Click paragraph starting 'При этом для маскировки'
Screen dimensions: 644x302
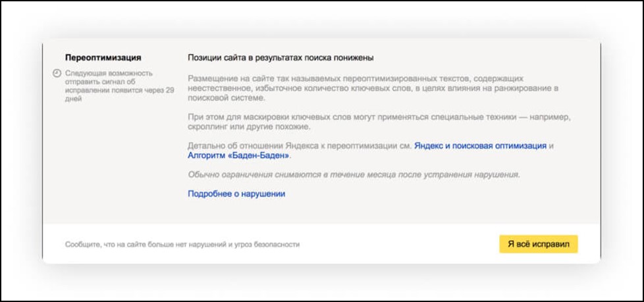click(379, 122)
